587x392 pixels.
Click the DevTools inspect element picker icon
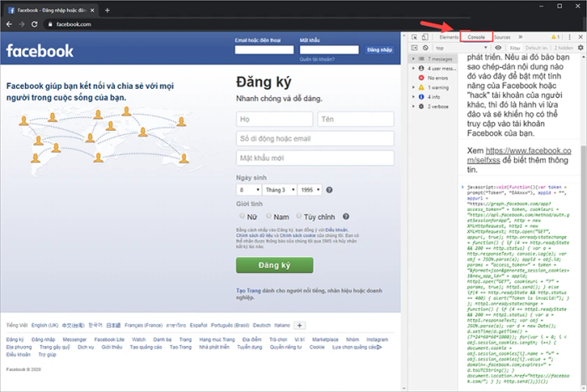[x=413, y=37]
